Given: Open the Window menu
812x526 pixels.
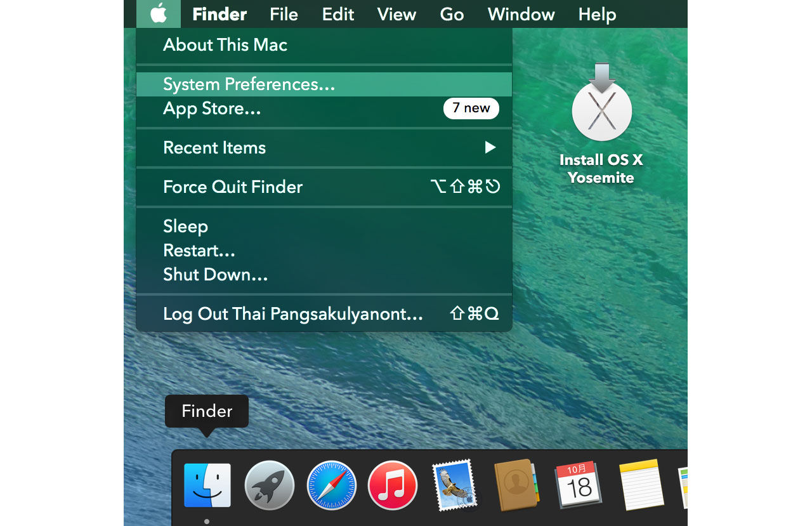Looking at the screenshot, I should [x=520, y=14].
